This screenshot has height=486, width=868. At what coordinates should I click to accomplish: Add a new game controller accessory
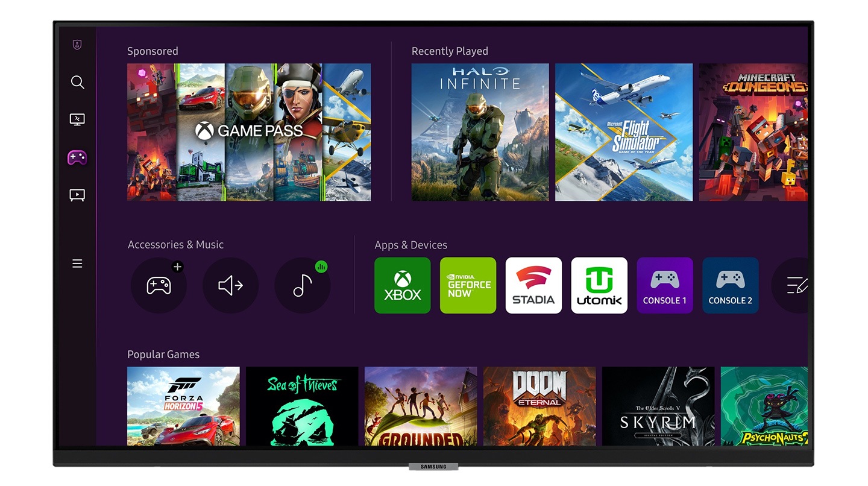(159, 286)
